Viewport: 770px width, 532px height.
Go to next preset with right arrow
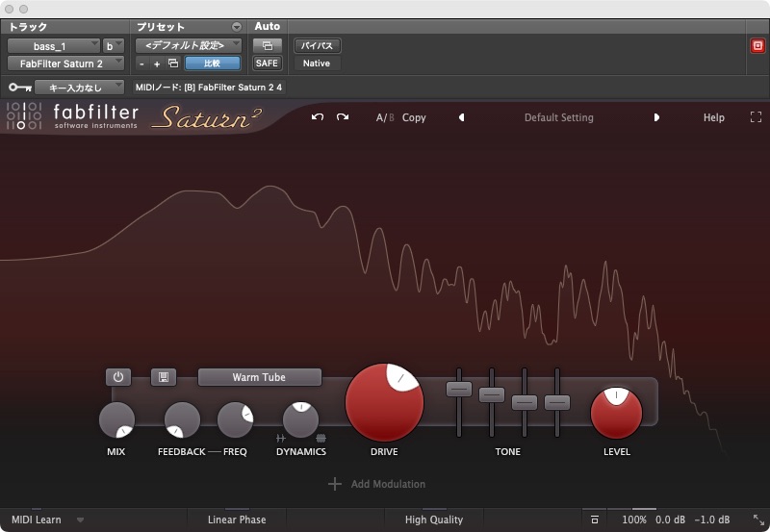[656, 117]
